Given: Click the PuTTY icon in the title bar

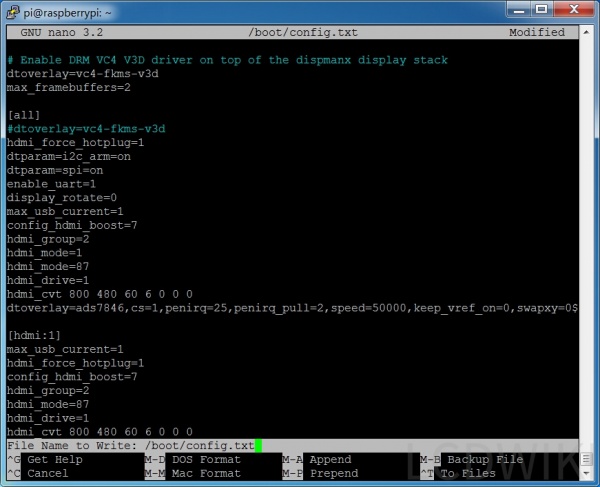Looking at the screenshot, I should pyautogui.click(x=13, y=10).
